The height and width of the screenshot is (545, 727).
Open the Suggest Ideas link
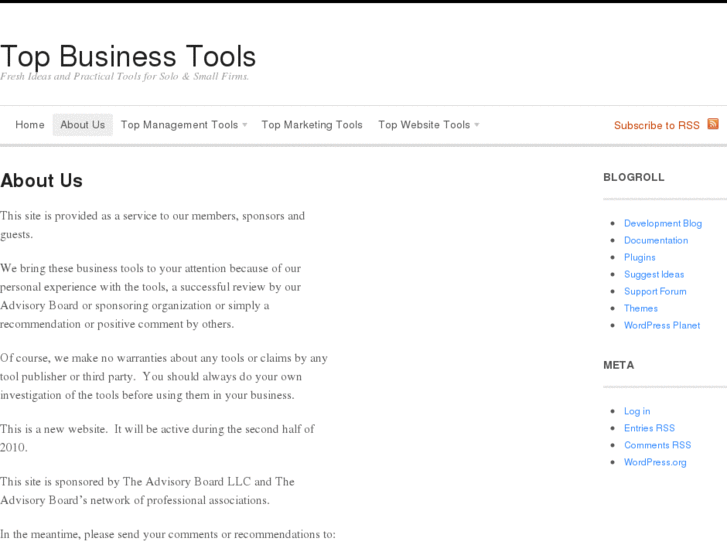click(x=654, y=275)
